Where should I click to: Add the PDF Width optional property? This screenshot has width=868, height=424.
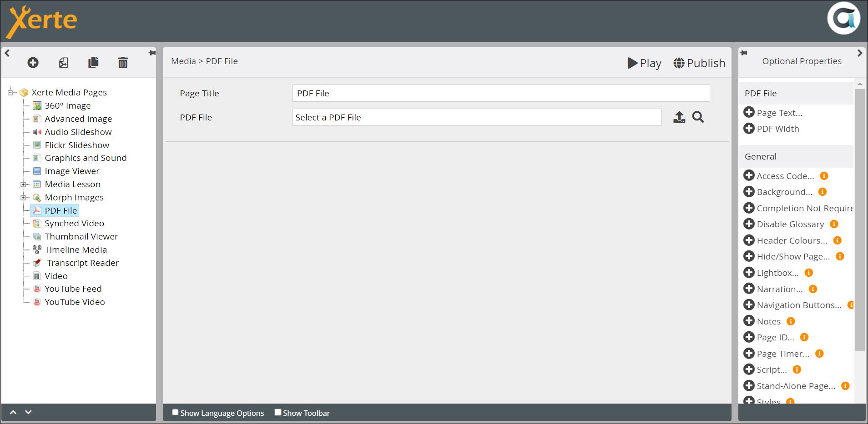click(749, 129)
